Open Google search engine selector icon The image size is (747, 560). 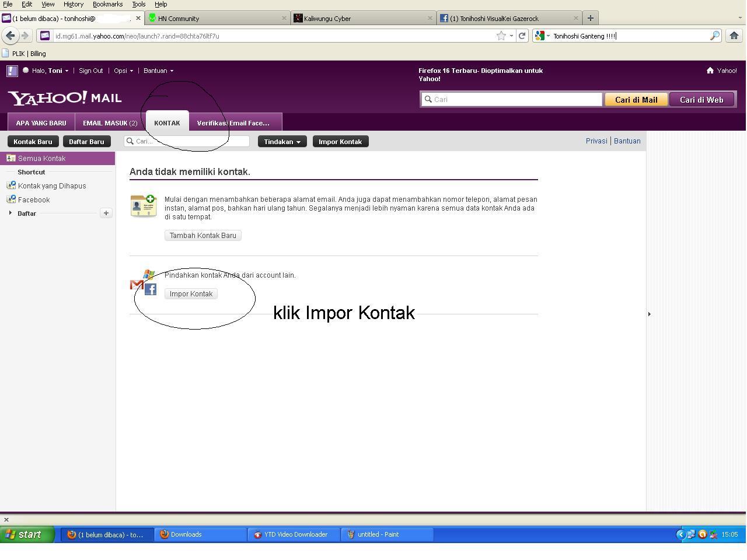(540, 36)
